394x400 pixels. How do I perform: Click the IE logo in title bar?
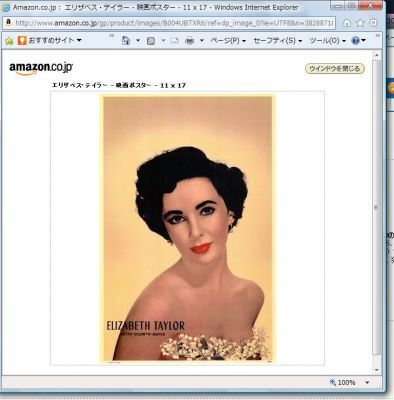coord(6,7)
